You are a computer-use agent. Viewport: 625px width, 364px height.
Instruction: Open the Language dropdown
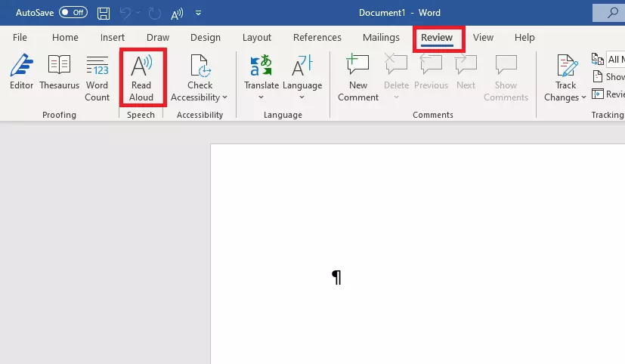(x=302, y=77)
